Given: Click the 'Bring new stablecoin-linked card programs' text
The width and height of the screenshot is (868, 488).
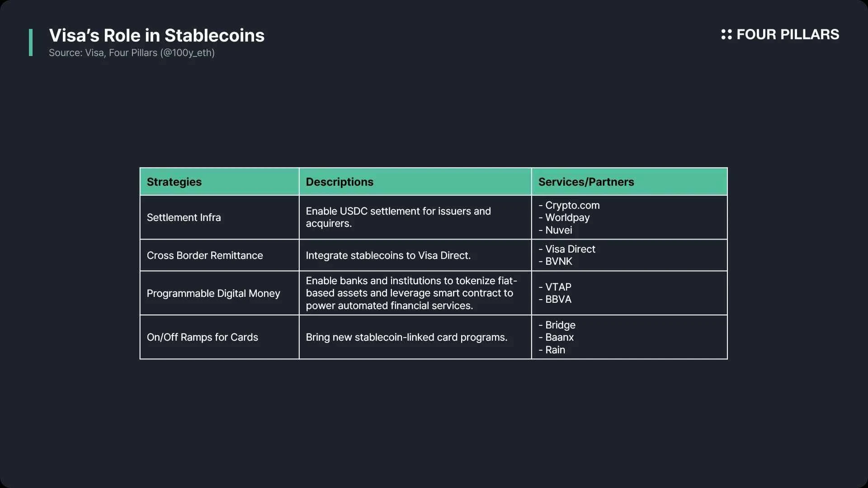Looking at the screenshot, I should pos(406,337).
